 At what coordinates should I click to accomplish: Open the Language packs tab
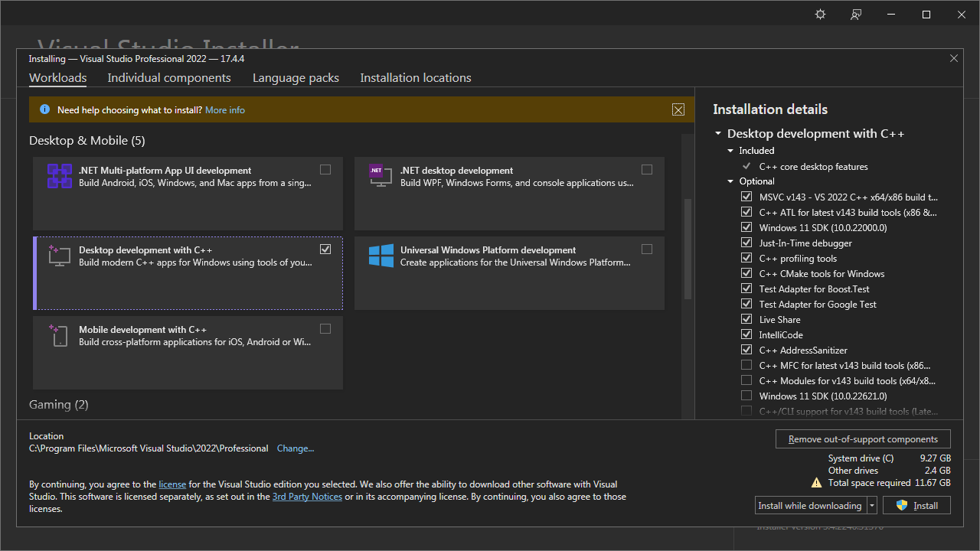click(x=296, y=78)
